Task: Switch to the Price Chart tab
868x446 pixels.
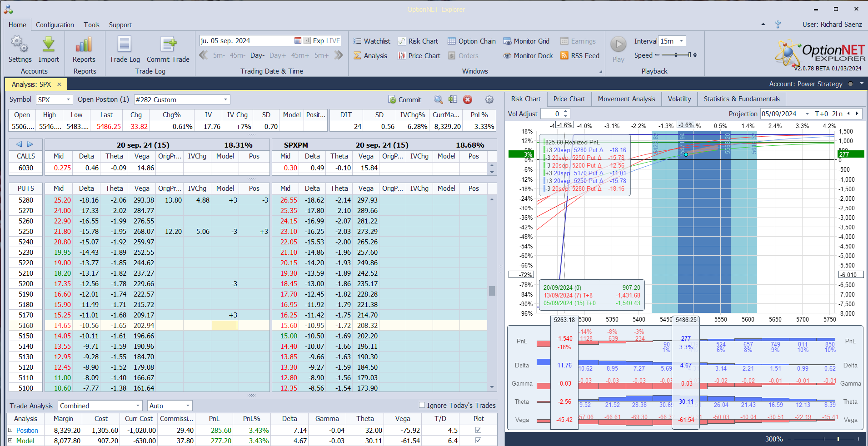Action: pyautogui.click(x=569, y=99)
